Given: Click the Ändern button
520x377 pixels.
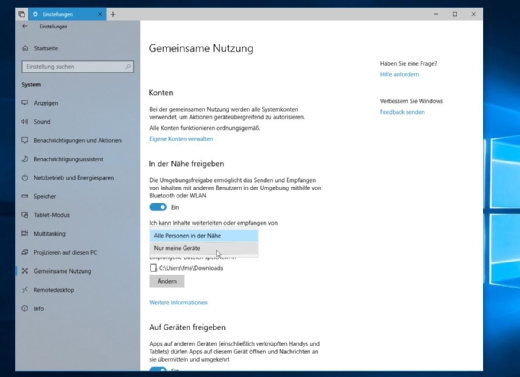Looking at the screenshot, I should click(167, 281).
